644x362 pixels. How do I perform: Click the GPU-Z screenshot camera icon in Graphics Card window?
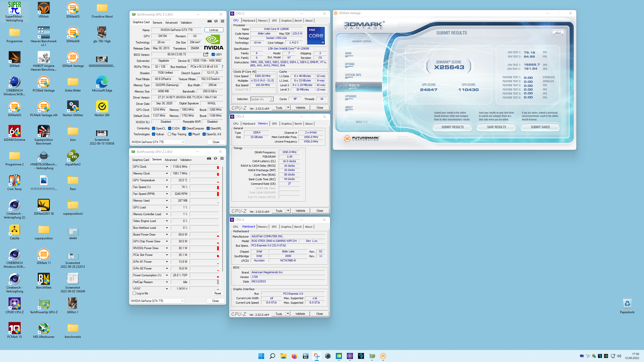pyautogui.click(x=209, y=21)
